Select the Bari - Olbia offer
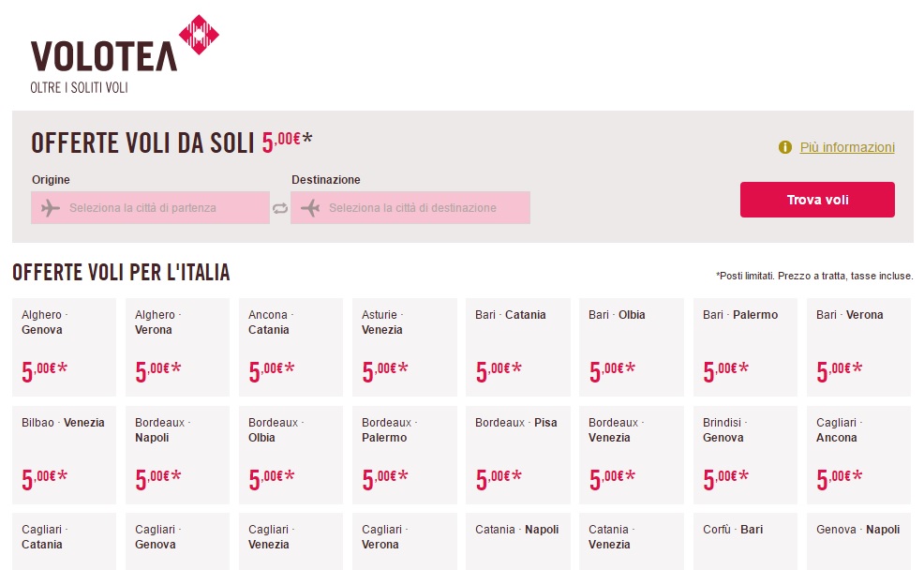 point(631,347)
